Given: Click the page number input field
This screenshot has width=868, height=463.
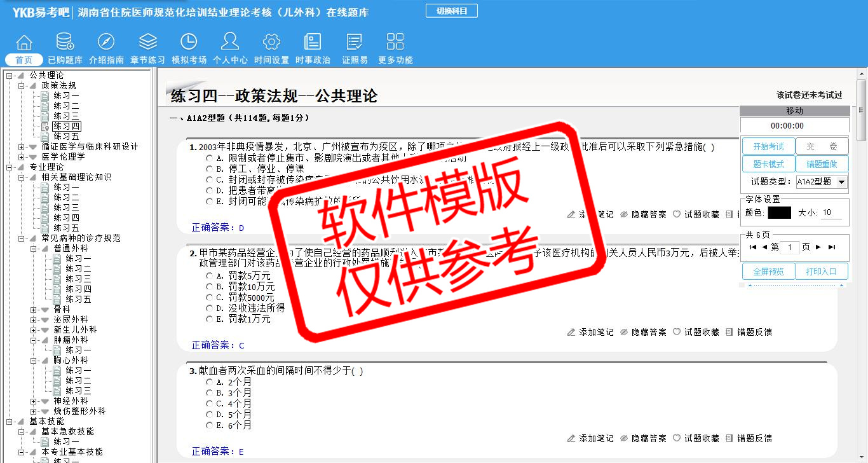Looking at the screenshot, I should [789, 247].
